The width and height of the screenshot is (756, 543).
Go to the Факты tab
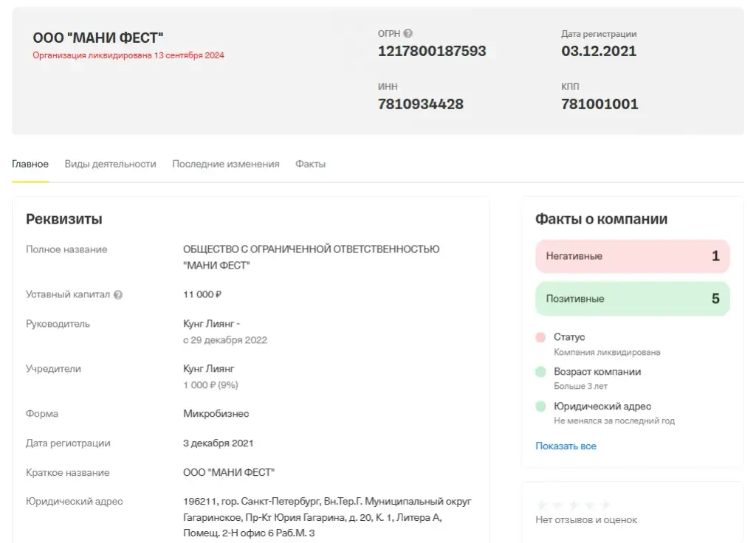coord(311,164)
